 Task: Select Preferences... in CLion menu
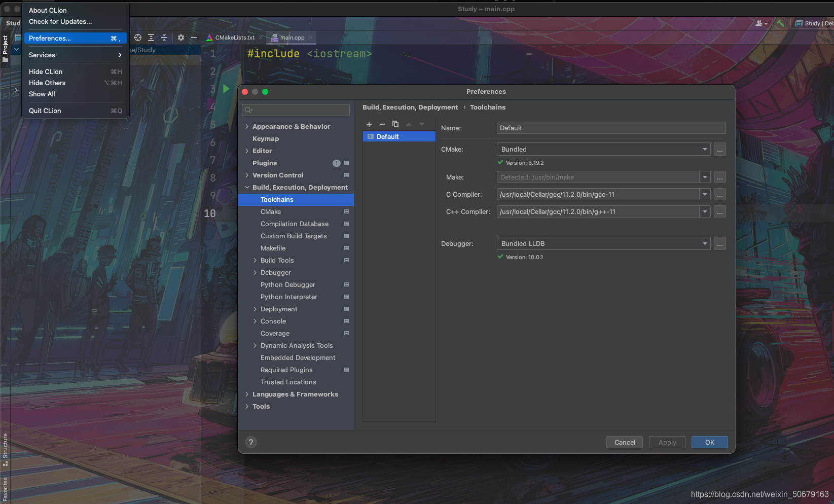coord(75,38)
